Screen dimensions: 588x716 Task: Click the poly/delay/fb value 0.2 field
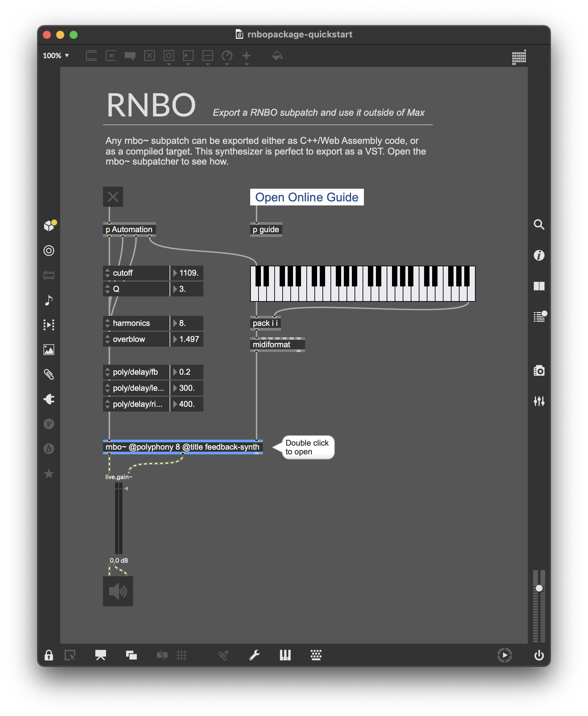(187, 372)
